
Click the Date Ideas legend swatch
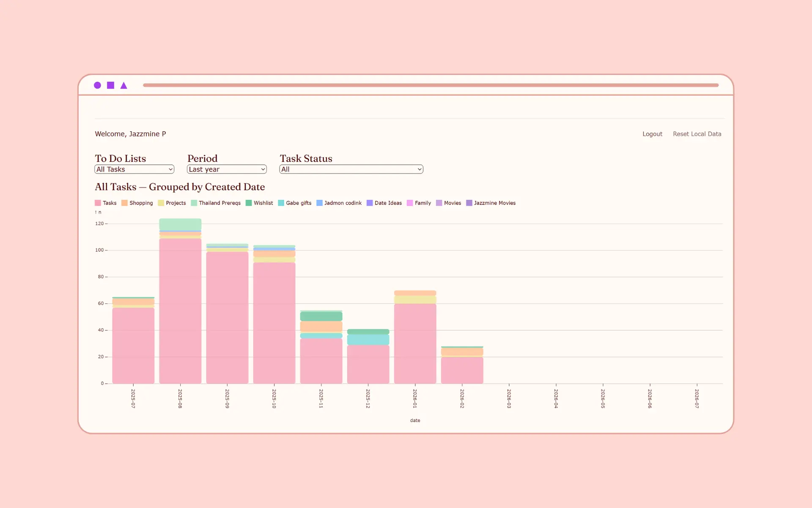370,203
